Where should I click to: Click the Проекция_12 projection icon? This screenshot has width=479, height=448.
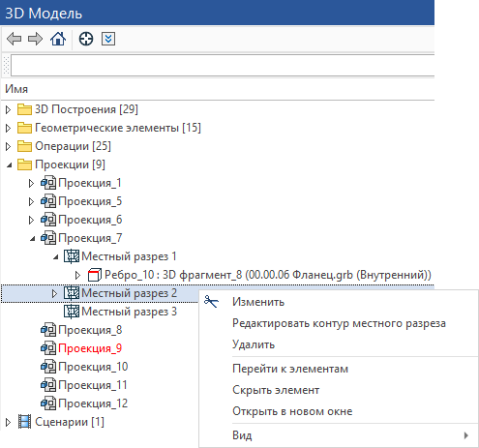(x=48, y=403)
